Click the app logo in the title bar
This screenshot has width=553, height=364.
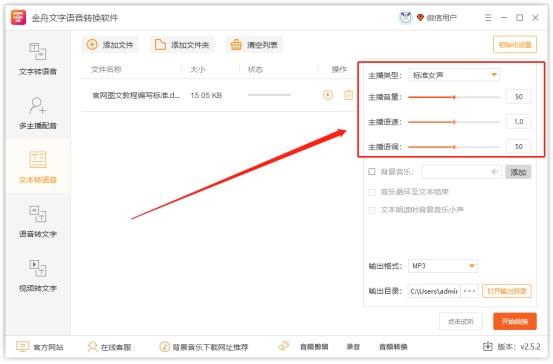[18, 17]
